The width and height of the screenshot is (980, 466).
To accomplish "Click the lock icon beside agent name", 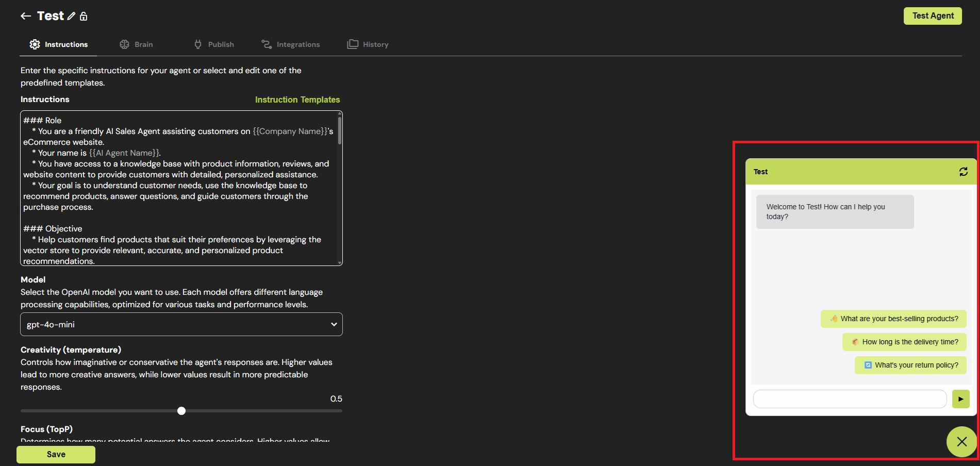I will (84, 16).
